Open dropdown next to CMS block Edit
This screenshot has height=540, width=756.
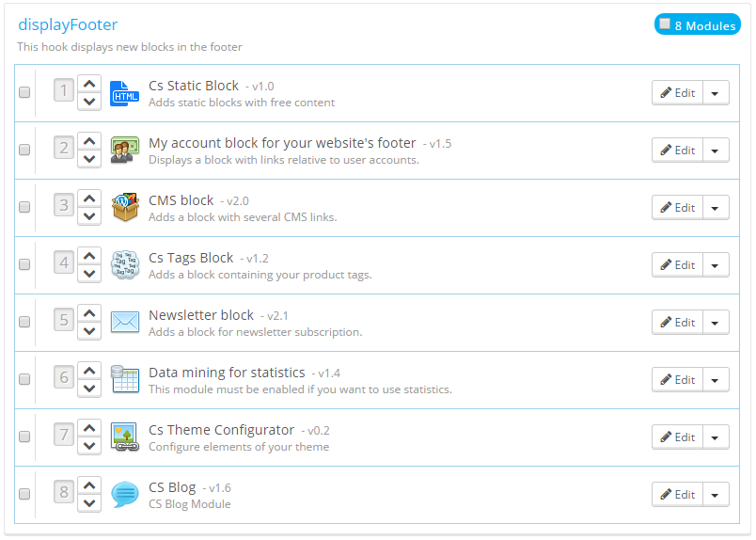(x=716, y=208)
